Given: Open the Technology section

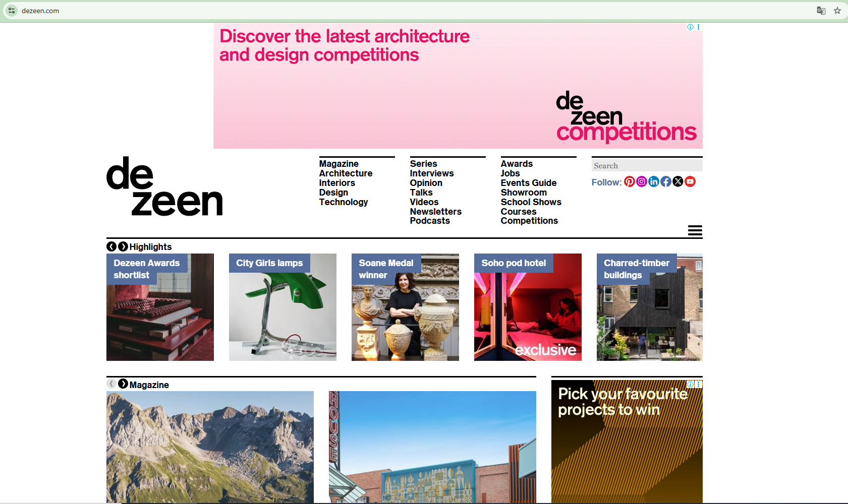Looking at the screenshot, I should (344, 202).
